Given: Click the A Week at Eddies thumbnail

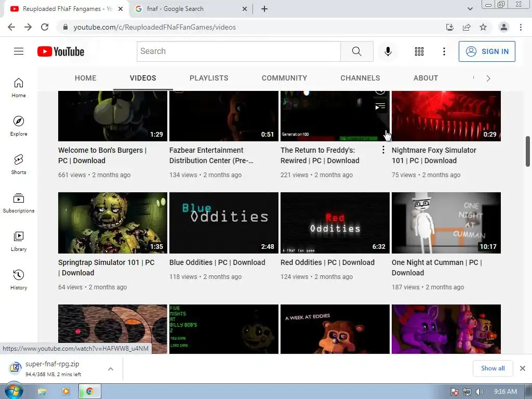Looking at the screenshot, I should coord(335,329).
